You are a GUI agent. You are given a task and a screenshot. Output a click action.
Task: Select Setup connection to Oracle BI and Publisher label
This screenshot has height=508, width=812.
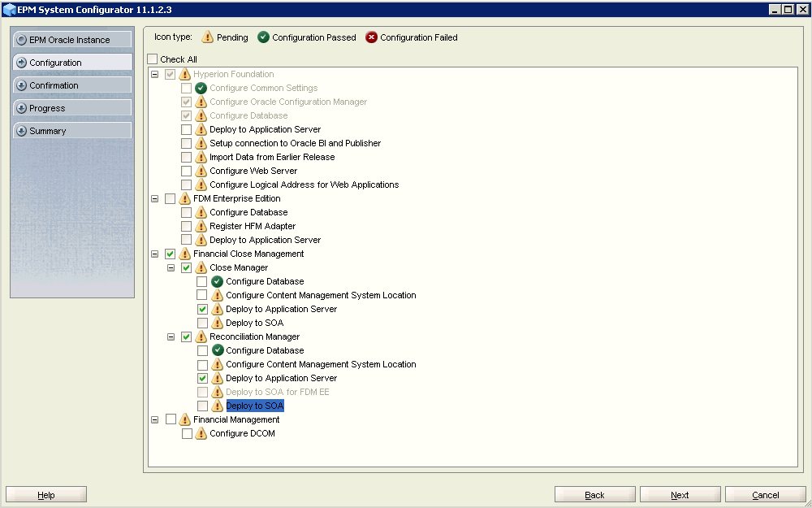[296, 143]
